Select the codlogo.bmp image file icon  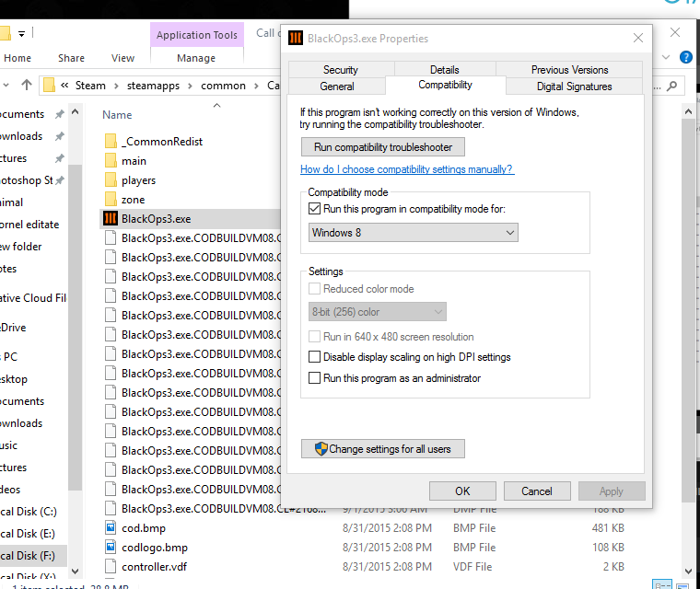point(111,547)
